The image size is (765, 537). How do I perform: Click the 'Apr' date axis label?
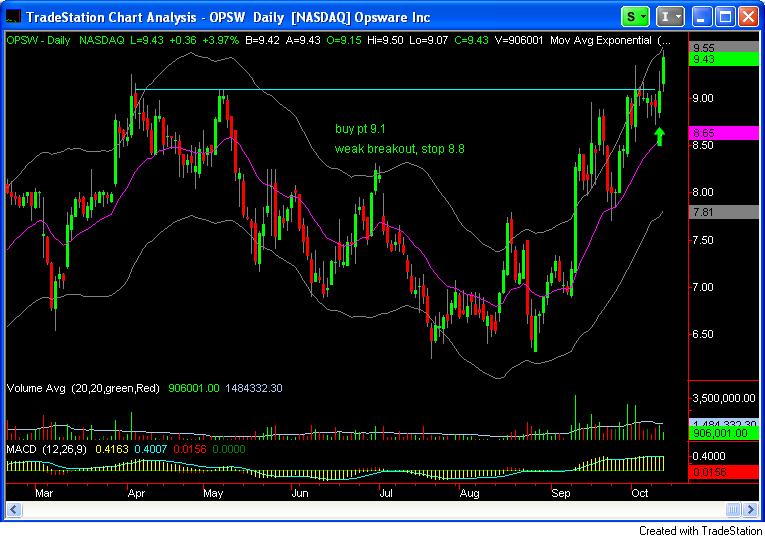(x=136, y=493)
